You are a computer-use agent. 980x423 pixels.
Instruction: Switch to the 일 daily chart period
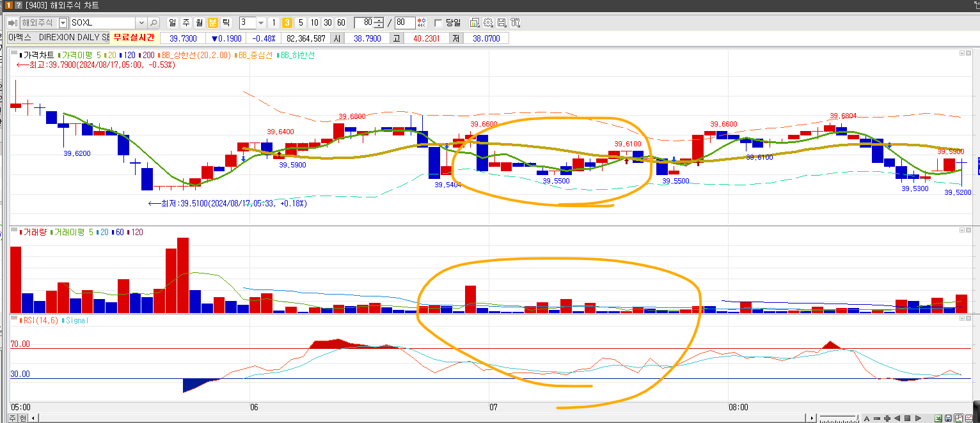click(x=173, y=23)
